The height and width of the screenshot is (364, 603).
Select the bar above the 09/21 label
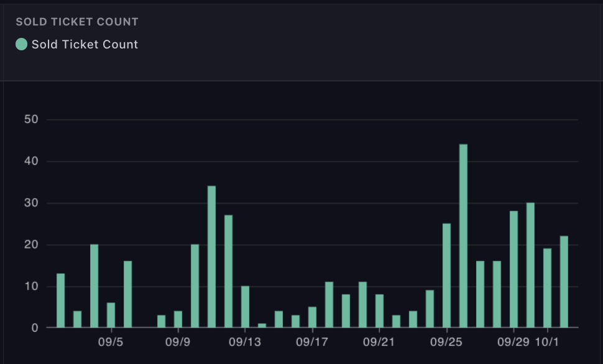(x=379, y=311)
